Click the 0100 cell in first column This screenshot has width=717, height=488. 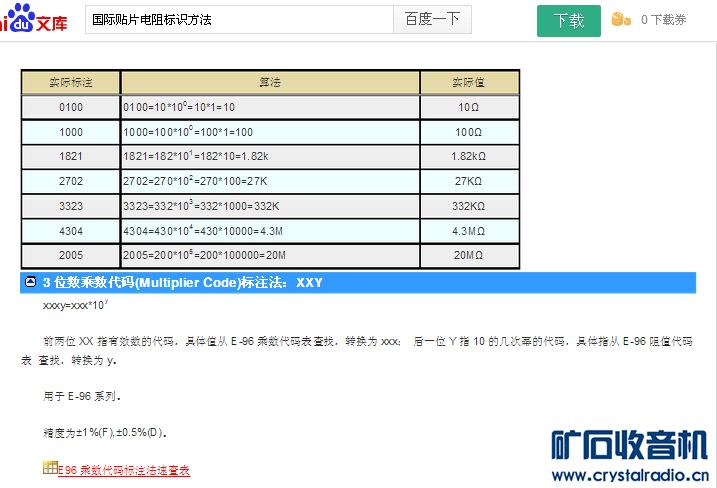point(71,107)
